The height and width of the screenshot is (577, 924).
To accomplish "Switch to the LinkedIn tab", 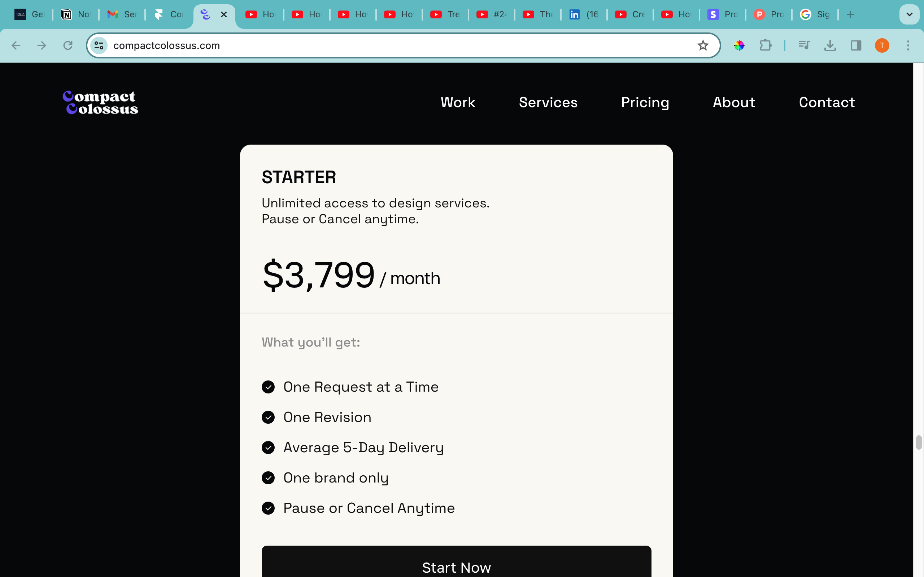I will coord(584,14).
